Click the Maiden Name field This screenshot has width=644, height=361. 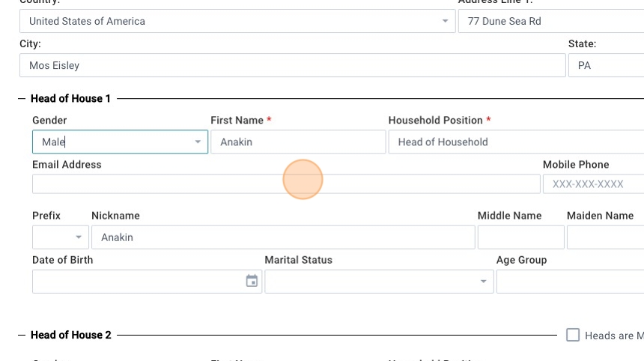[604, 237]
